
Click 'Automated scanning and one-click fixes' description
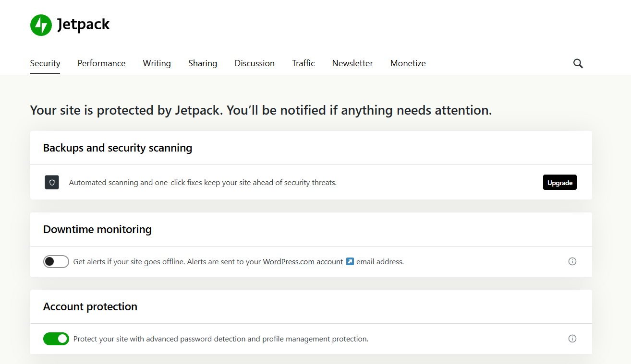[203, 182]
